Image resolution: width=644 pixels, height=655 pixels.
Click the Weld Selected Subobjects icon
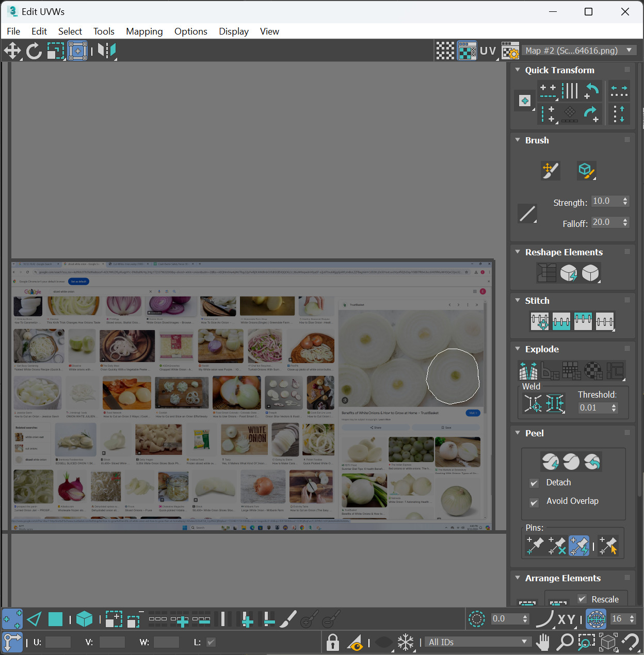tap(555, 404)
